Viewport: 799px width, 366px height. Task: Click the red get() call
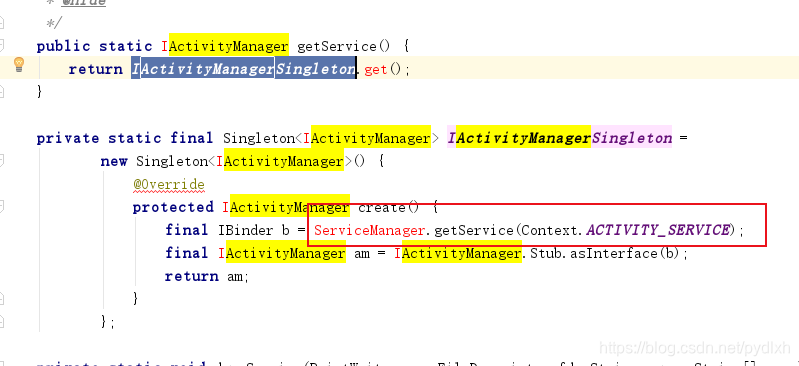click(x=382, y=69)
